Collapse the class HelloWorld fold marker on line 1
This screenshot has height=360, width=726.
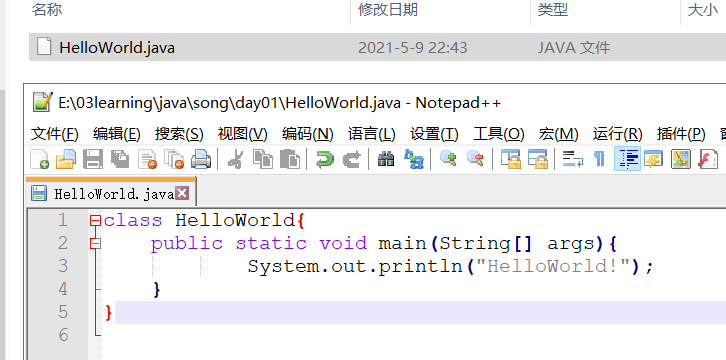click(95, 221)
